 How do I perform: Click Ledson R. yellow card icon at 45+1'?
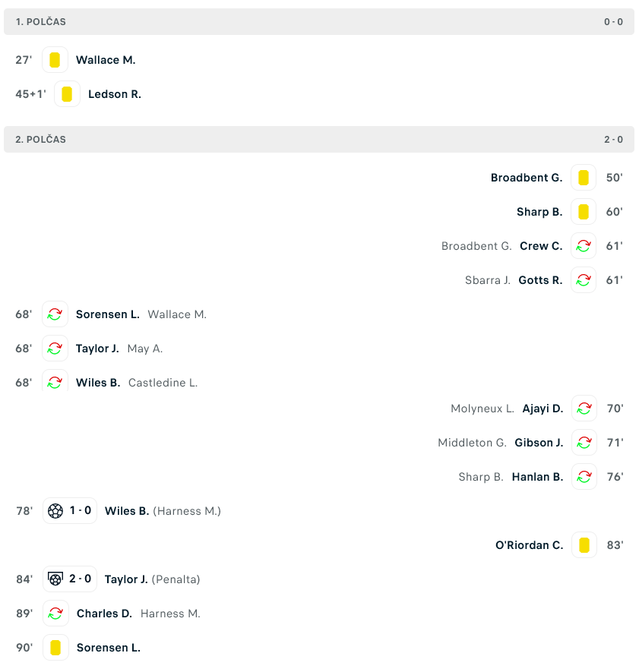[x=67, y=94]
